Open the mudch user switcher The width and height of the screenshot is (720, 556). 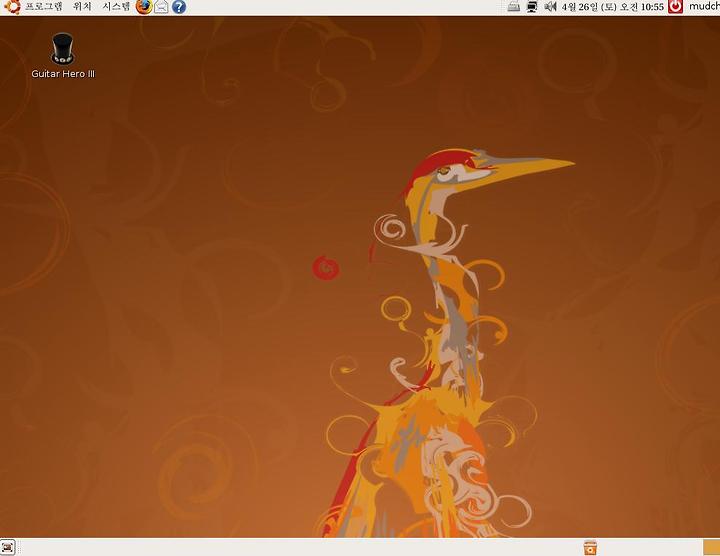click(x=704, y=6)
